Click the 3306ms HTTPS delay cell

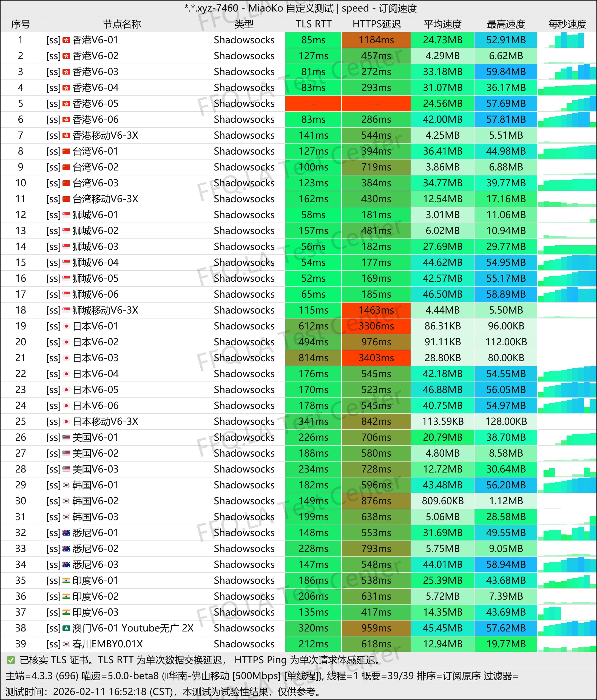click(x=376, y=326)
